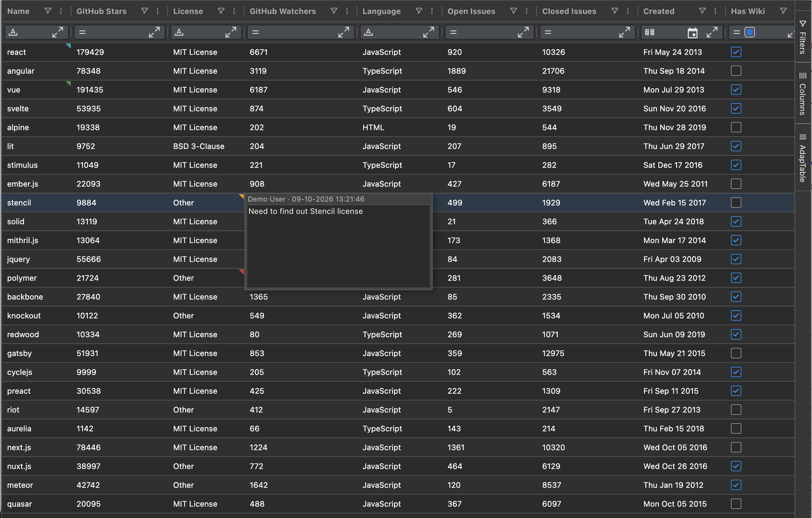Click the Has Wiki filter funnel icon
This screenshot has width=812, height=518.
pos(784,11)
